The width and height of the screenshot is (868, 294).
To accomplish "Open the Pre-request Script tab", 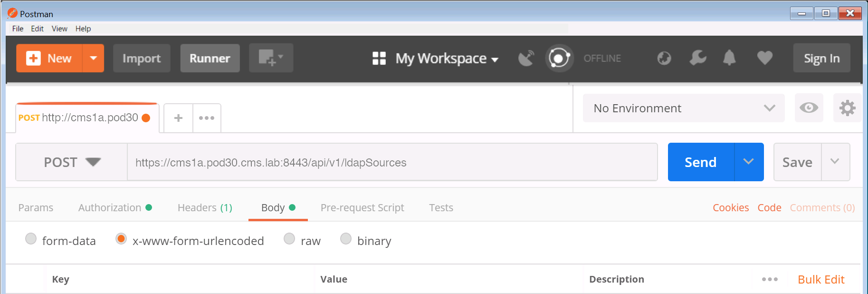I will pyautogui.click(x=362, y=208).
